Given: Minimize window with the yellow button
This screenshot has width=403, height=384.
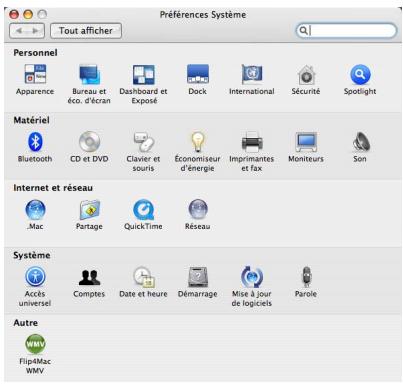Looking at the screenshot, I should tap(28, 14).
